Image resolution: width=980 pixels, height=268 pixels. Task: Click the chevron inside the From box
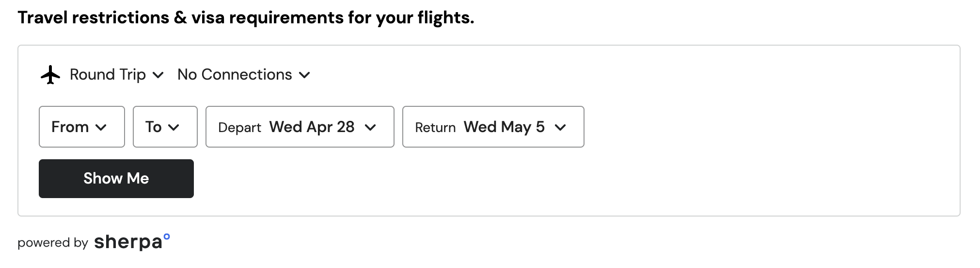click(x=101, y=128)
